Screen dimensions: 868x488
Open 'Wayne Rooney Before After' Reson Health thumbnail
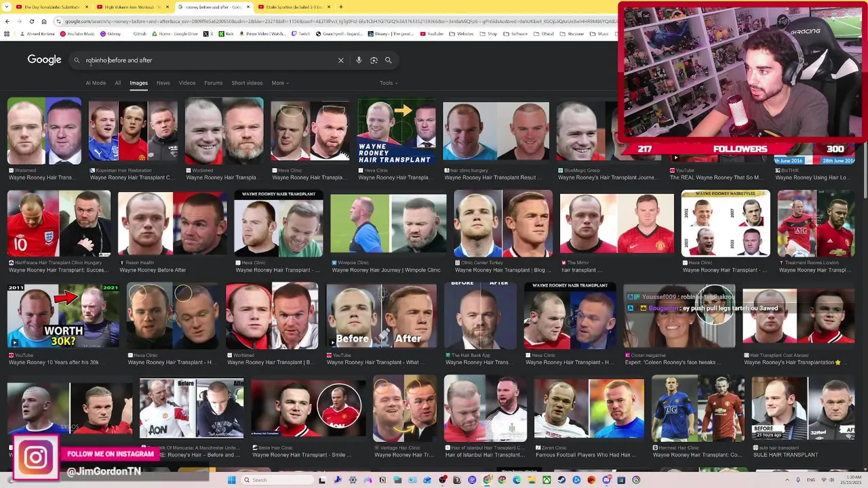pyautogui.click(x=172, y=224)
